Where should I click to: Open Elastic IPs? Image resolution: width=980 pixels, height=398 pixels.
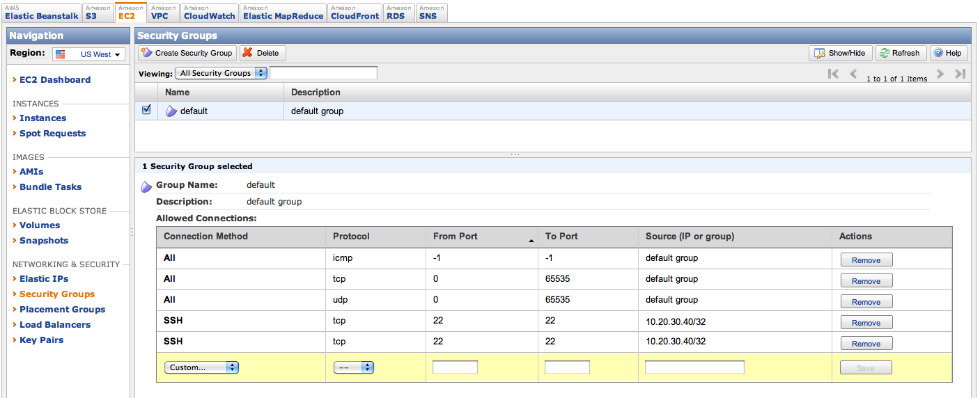pos(44,279)
